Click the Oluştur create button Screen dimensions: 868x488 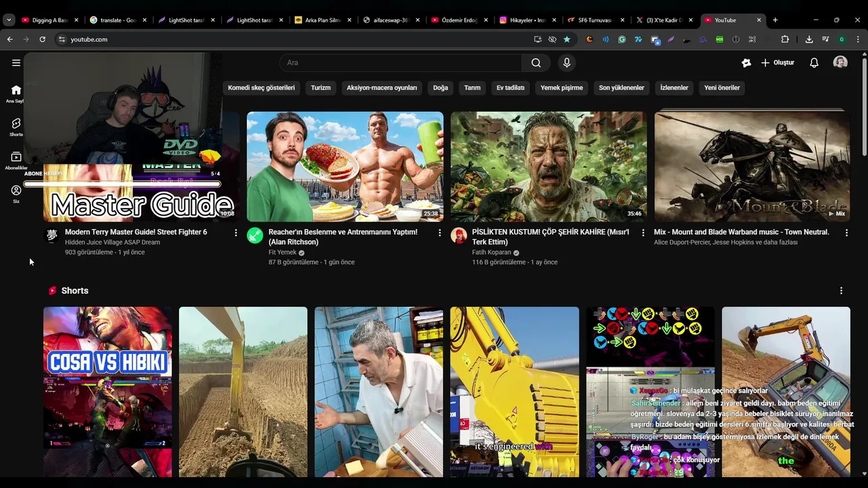777,63
